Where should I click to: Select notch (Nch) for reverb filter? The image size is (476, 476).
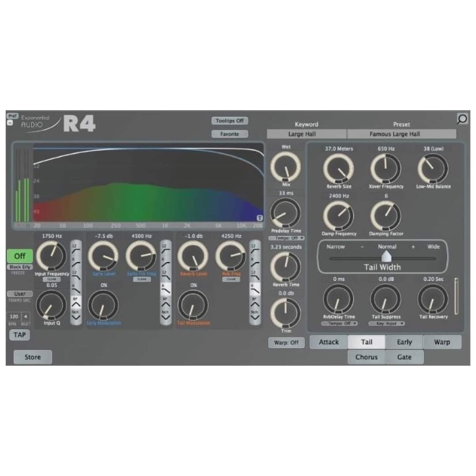coord(255,316)
